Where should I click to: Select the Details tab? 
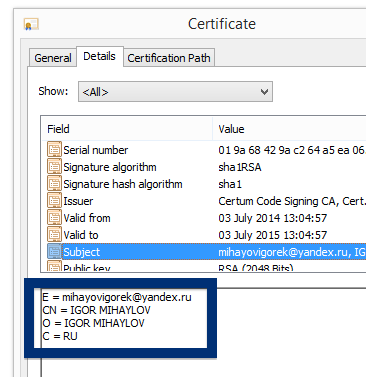pyautogui.click(x=100, y=56)
